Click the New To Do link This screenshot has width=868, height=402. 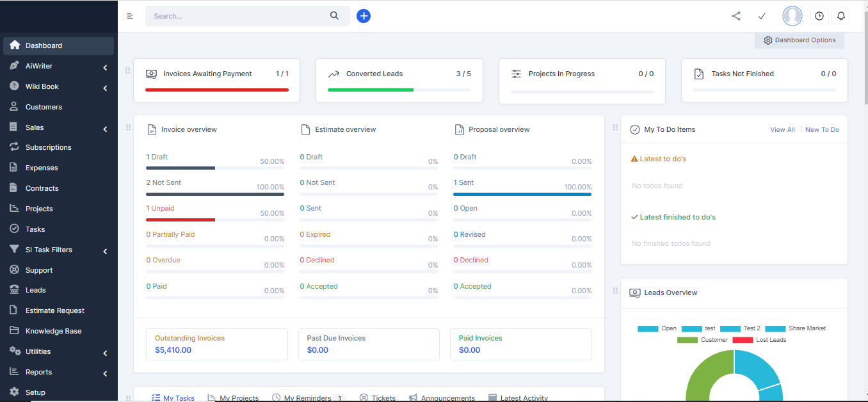822,129
